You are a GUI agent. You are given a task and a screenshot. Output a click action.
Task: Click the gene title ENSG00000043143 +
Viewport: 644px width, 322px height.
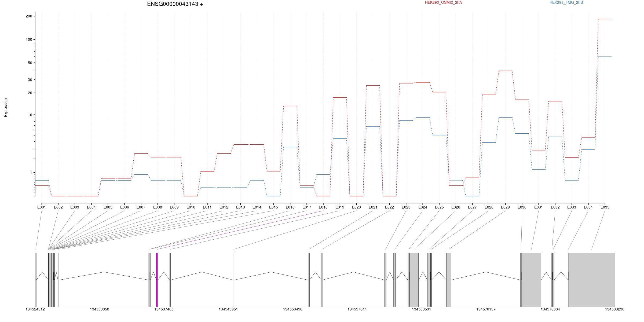[175, 4]
